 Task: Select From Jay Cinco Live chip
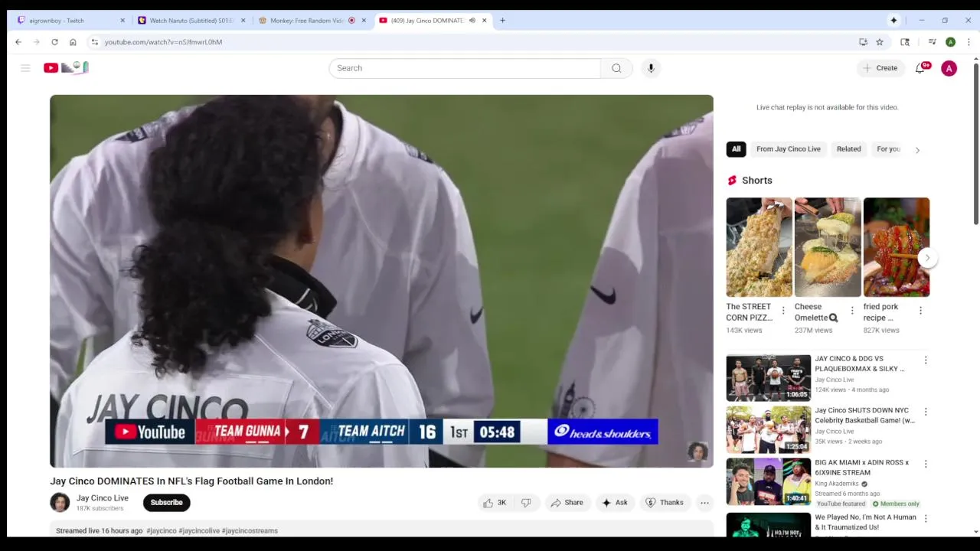point(789,149)
